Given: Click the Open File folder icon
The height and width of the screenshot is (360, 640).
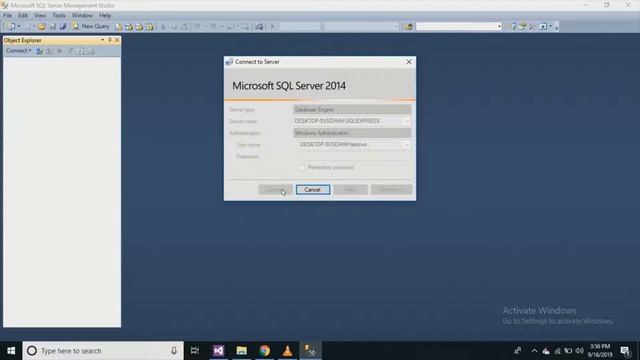Looking at the screenshot, I should (42, 27).
